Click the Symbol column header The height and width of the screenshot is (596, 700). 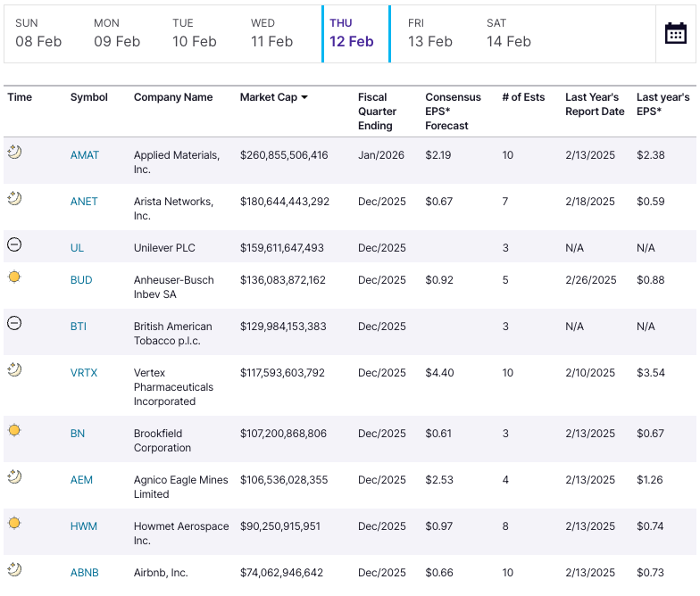coord(89,97)
